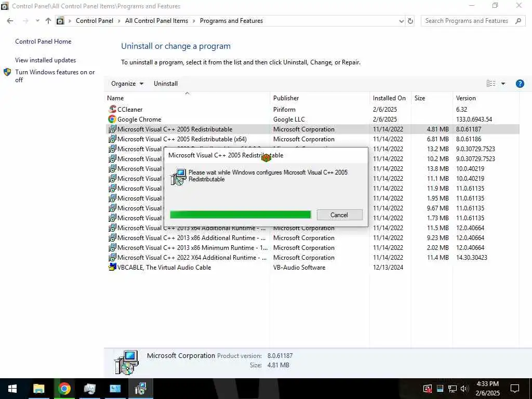Click the change view layout icon
Viewport: 532px width, 399px height.
point(490,84)
